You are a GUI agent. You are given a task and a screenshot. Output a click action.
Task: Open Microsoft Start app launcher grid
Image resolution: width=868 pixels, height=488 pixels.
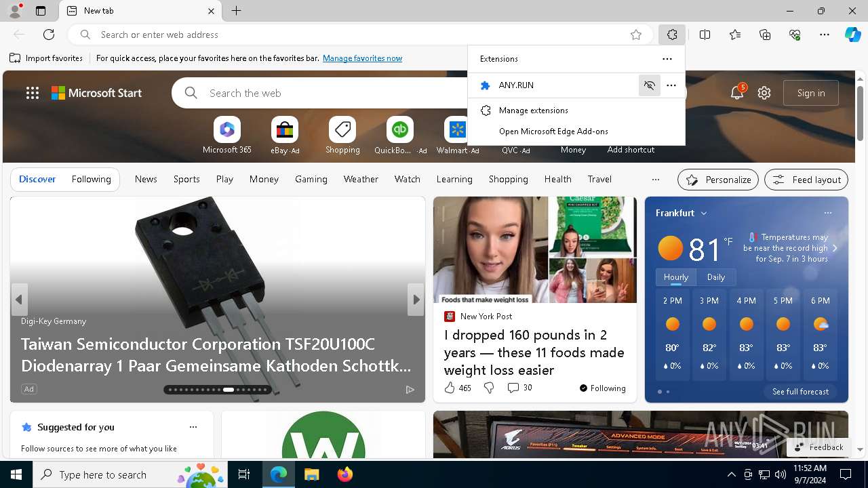(32, 93)
